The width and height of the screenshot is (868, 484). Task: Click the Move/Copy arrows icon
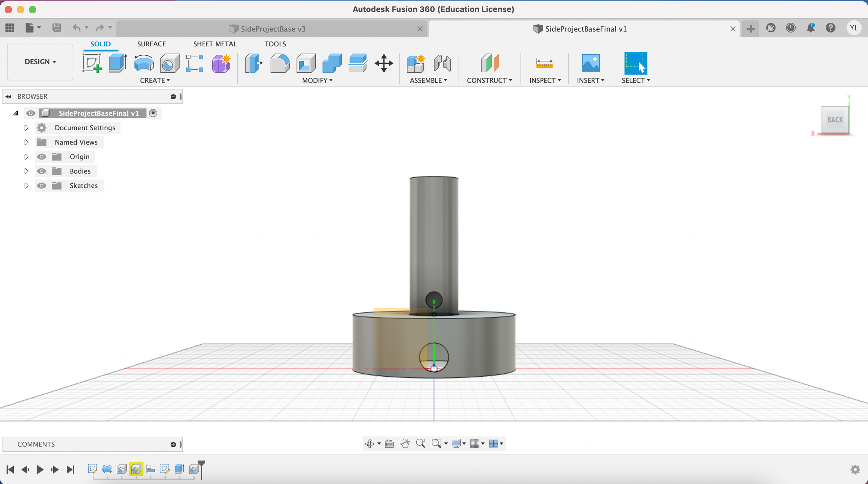pos(384,63)
